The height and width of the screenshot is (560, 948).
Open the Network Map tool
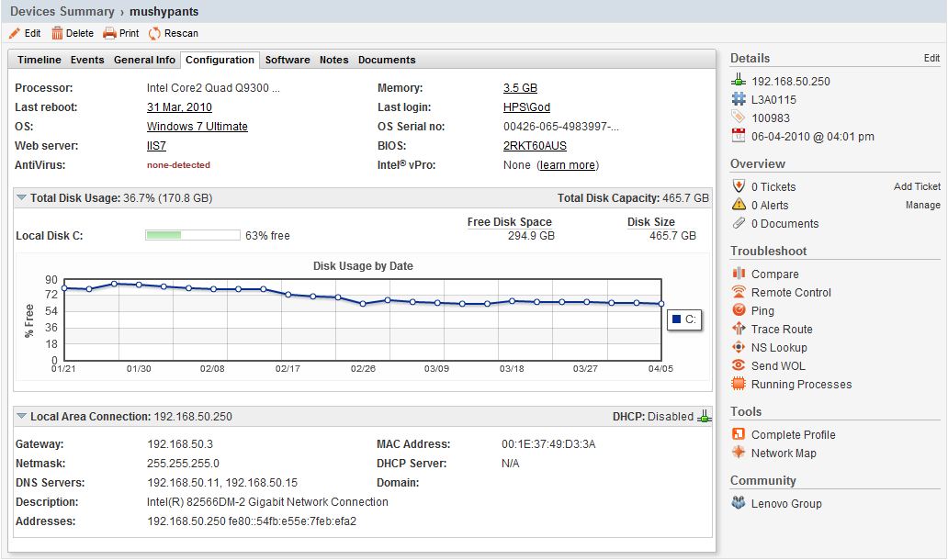(784, 454)
